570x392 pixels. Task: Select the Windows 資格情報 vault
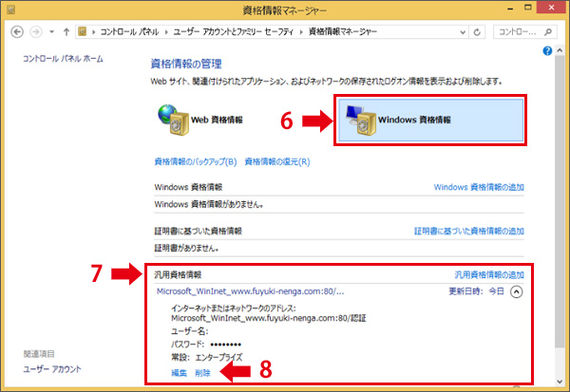[430, 121]
